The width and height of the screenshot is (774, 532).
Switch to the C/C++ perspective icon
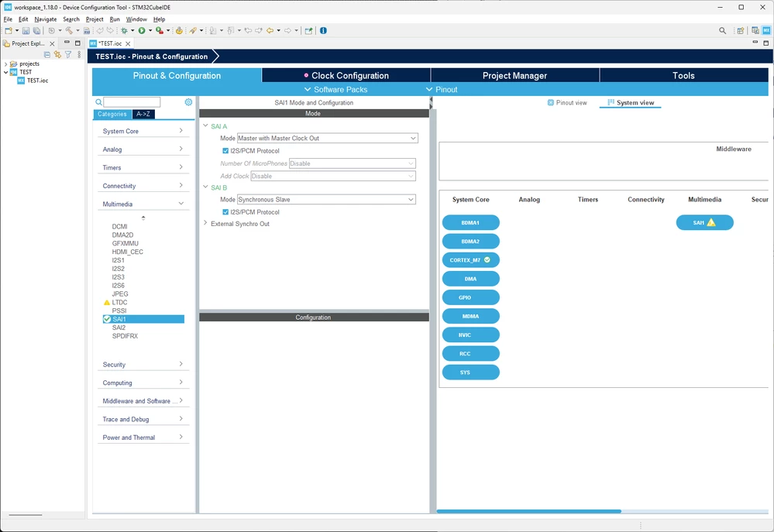[755, 31]
